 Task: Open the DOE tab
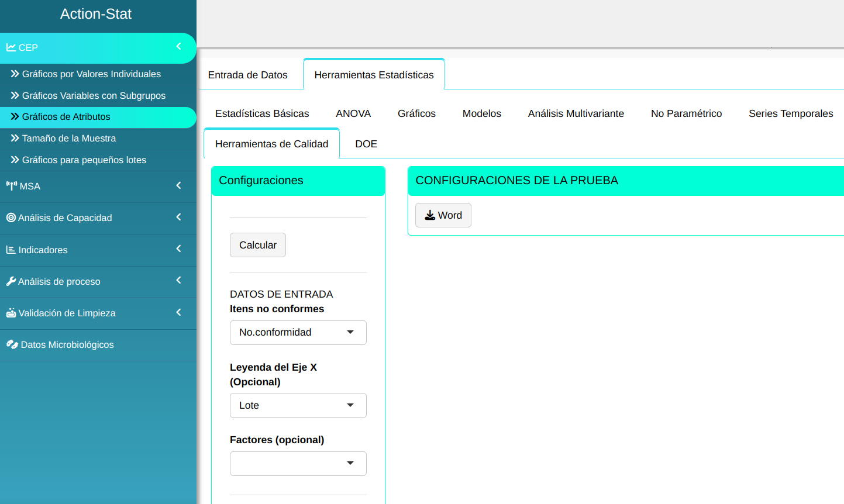tap(366, 144)
